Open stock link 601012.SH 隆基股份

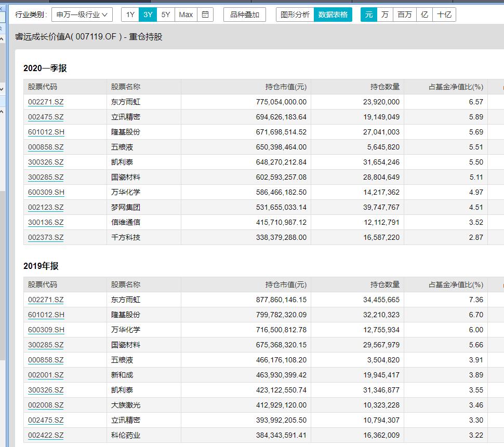[x=45, y=131]
